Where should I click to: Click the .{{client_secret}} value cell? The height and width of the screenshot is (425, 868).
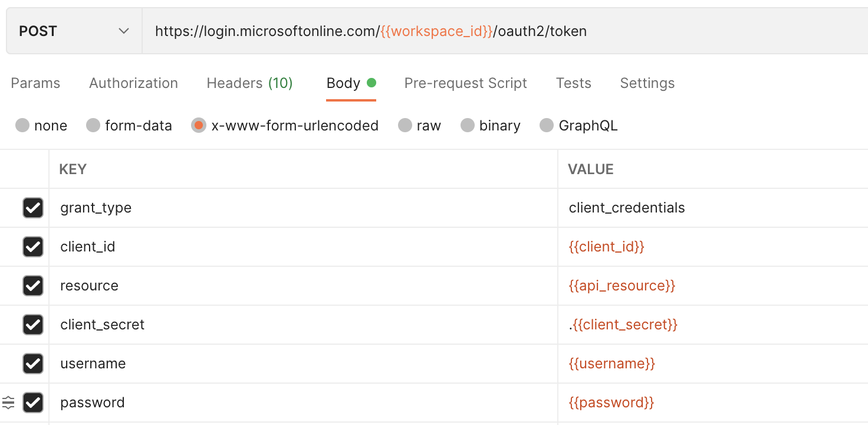(x=713, y=325)
